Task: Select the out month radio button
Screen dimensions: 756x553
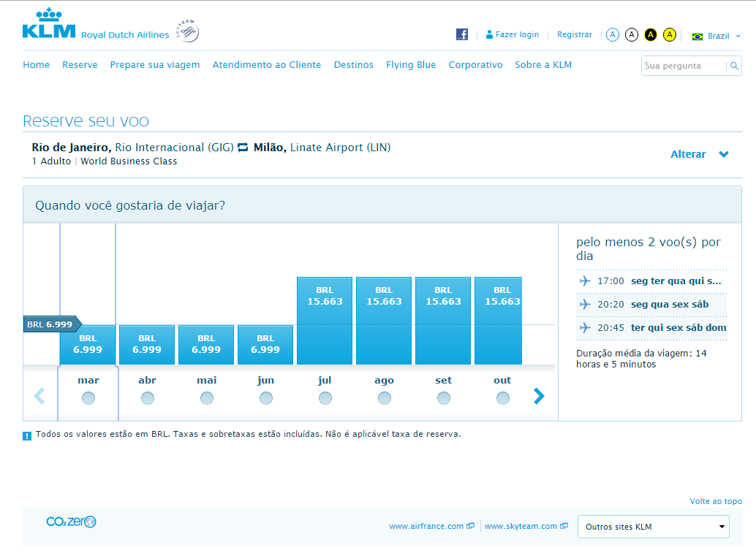Action: [503, 398]
